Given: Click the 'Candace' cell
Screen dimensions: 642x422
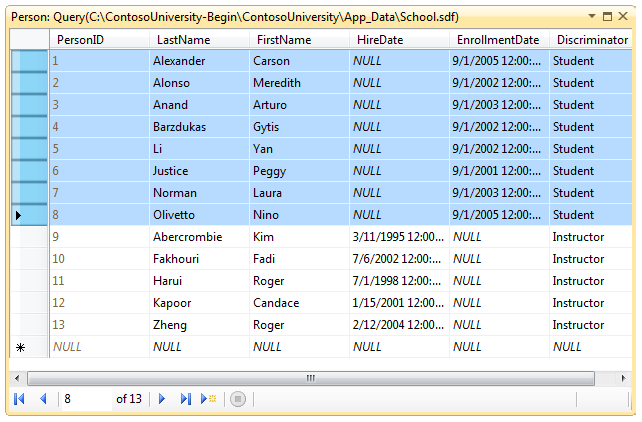Looking at the screenshot, I should 299,303.
